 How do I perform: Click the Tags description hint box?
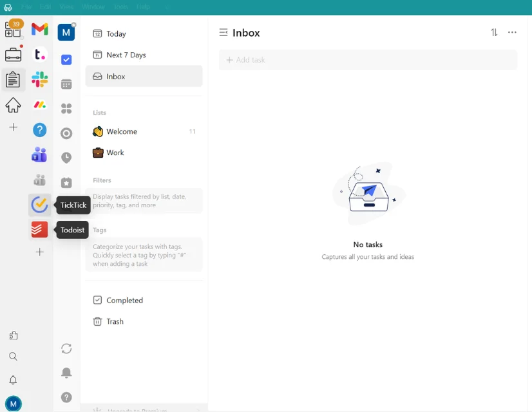coord(144,255)
